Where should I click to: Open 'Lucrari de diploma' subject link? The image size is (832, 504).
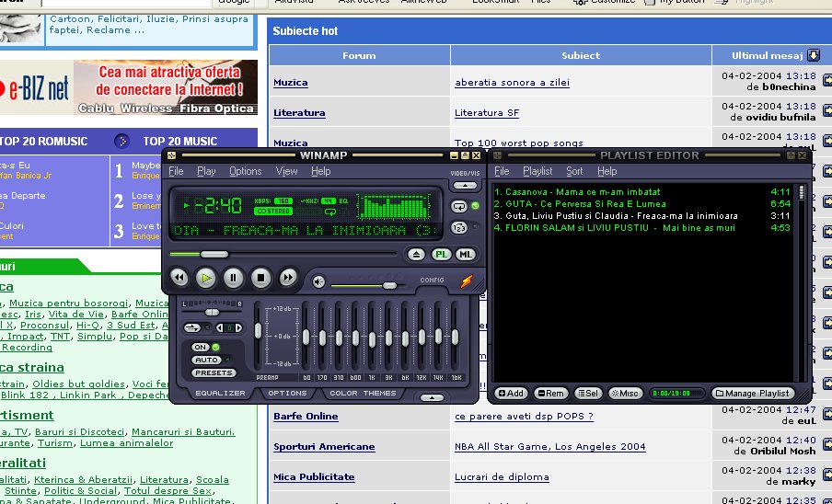tap(502, 477)
